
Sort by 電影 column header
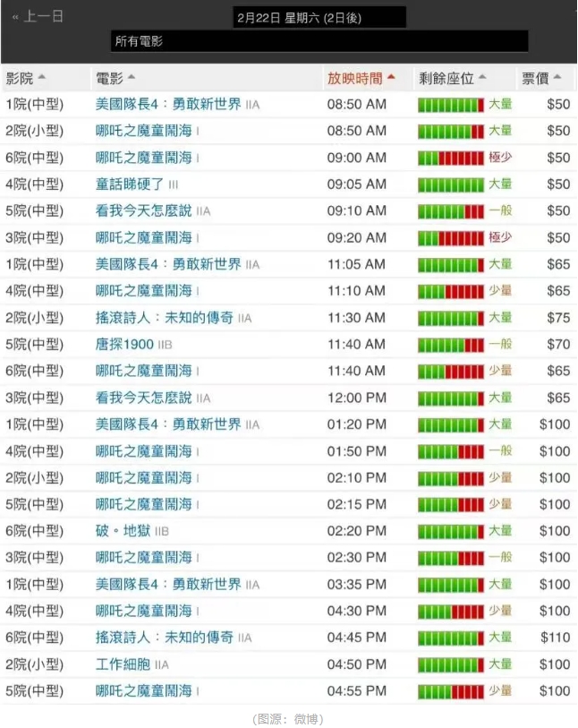(115, 78)
